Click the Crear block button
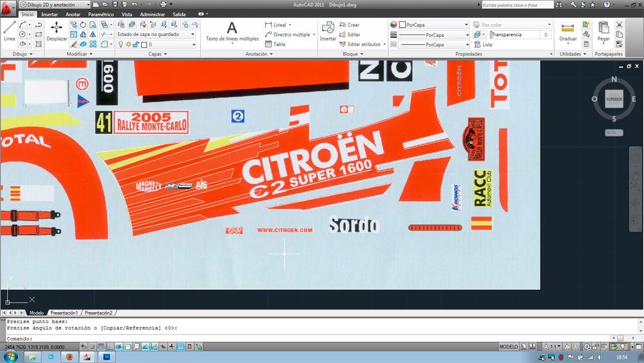Image resolution: width=644 pixels, height=363 pixels. coord(350,25)
